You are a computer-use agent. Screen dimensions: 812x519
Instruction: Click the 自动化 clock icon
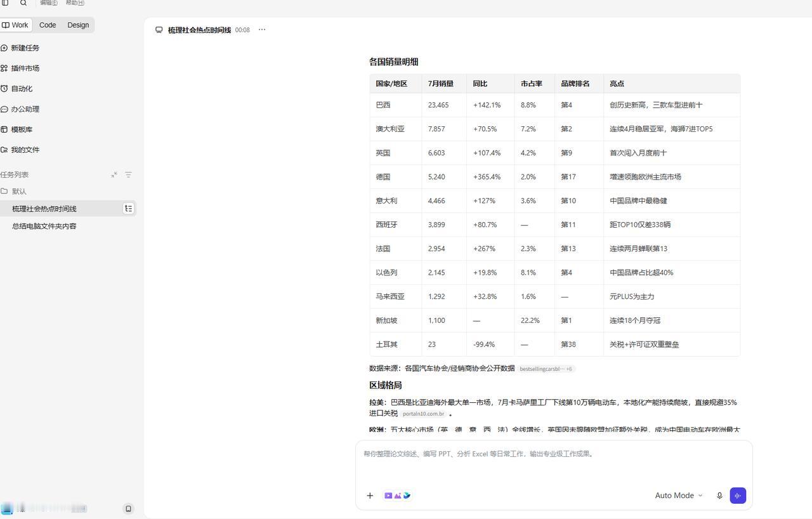pyautogui.click(x=4, y=89)
